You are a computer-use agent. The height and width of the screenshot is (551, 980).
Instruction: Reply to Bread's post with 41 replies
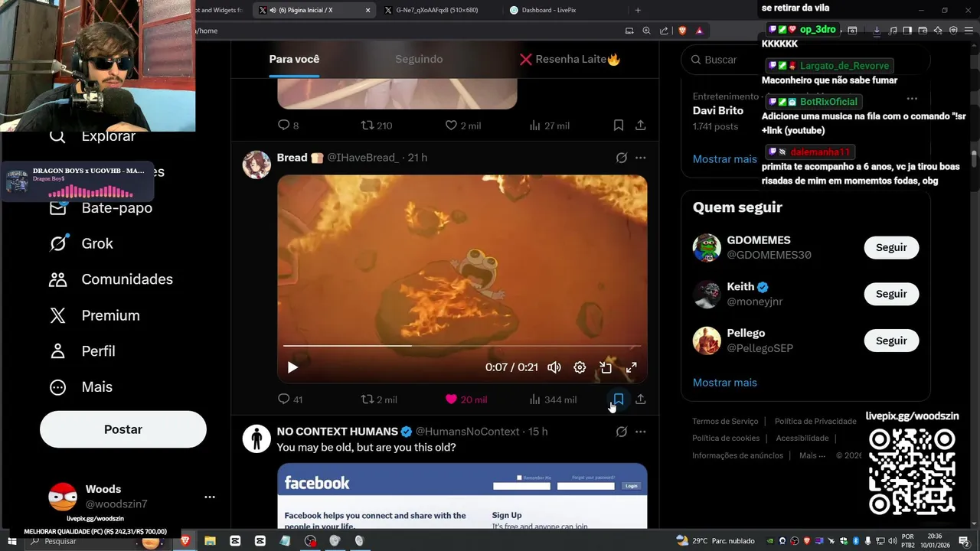[290, 399]
